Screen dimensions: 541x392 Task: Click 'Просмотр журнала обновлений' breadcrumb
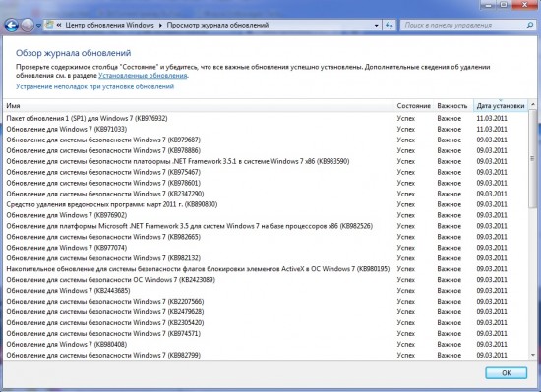217,25
